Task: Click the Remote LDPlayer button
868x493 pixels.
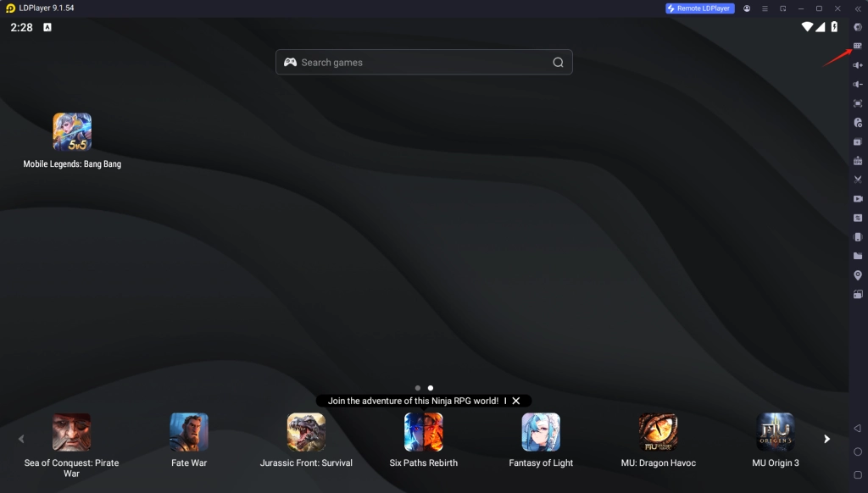Action: click(x=699, y=8)
